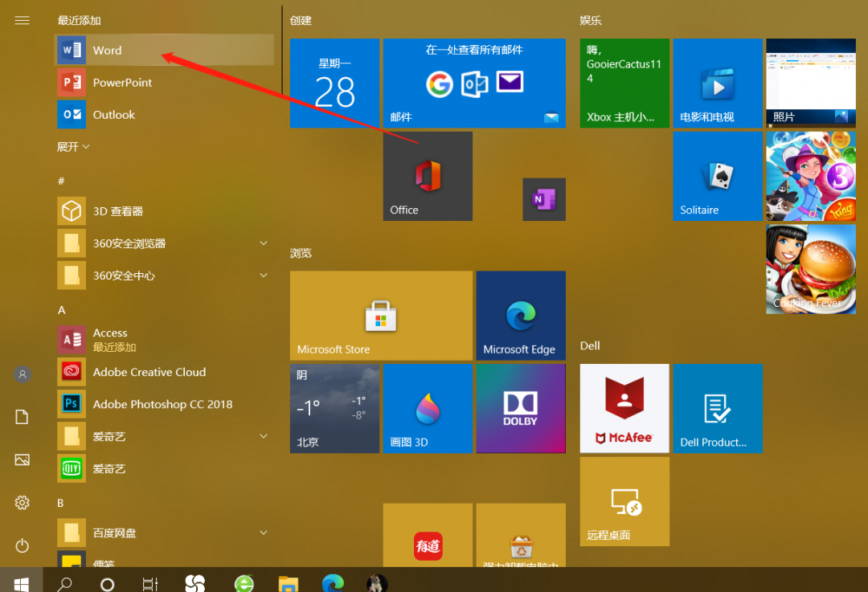Launch PowerPoint from the app list
The height and width of the screenshot is (592, 868).
pyautogui.click(x=165, y=83)
